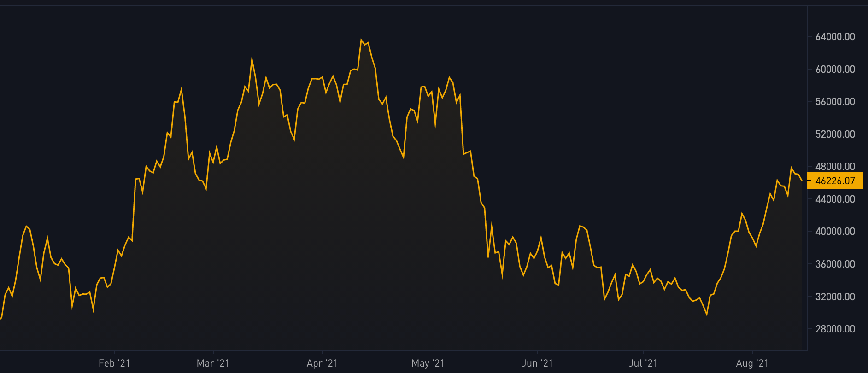Select the 36000.00 price level label
This screenshot has height=373, width=868.
click(x=835, y=264)
